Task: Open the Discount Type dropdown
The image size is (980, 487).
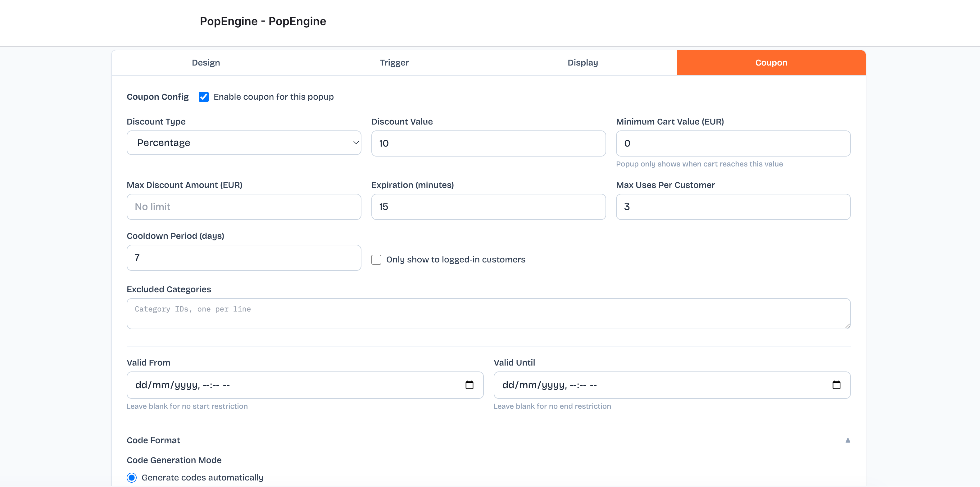Action: point(243,143)
